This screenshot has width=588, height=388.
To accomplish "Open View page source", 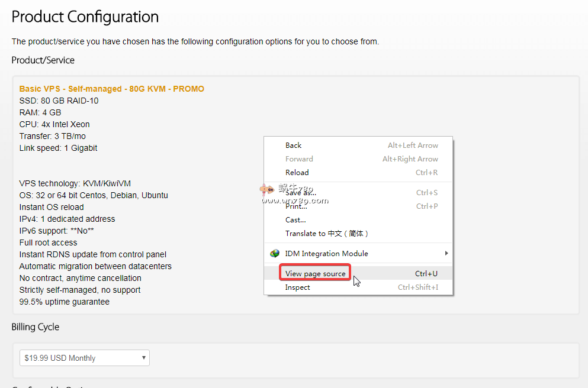I will [315, 274].
